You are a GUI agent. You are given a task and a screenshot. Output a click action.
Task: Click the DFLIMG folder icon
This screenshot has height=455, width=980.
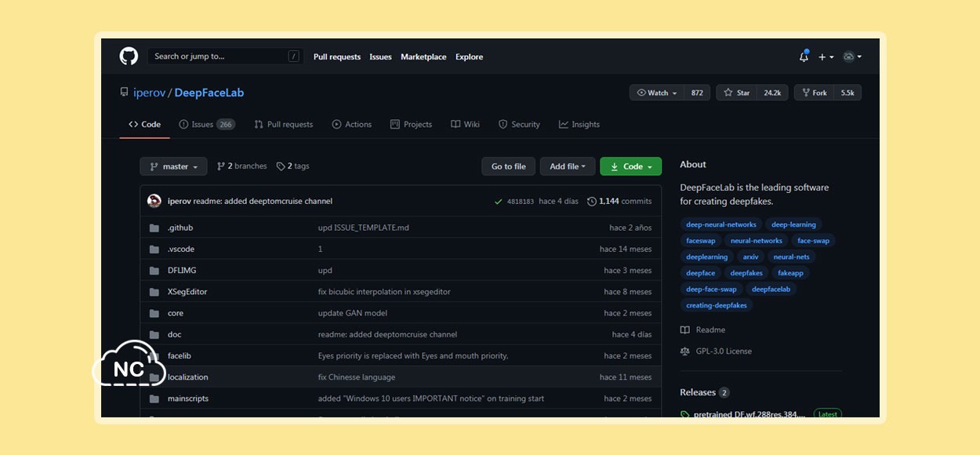tap(154, 270)
